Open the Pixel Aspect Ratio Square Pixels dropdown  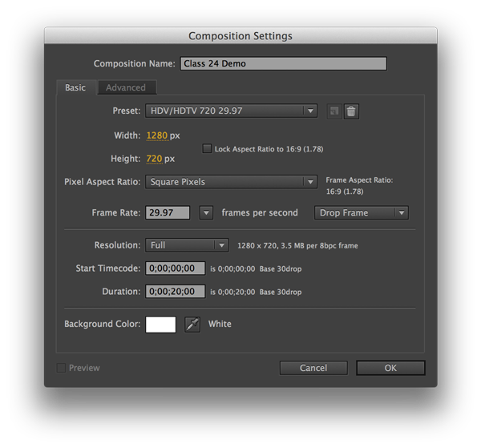(232, 182)
